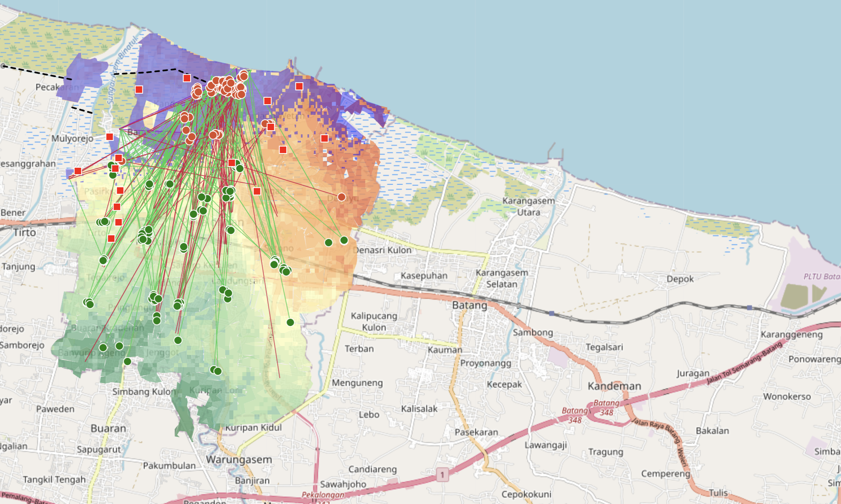Viewport: 841px width, 504px height.
Task: Click the Lawangaji label
Action: click(x=546, y=445)
